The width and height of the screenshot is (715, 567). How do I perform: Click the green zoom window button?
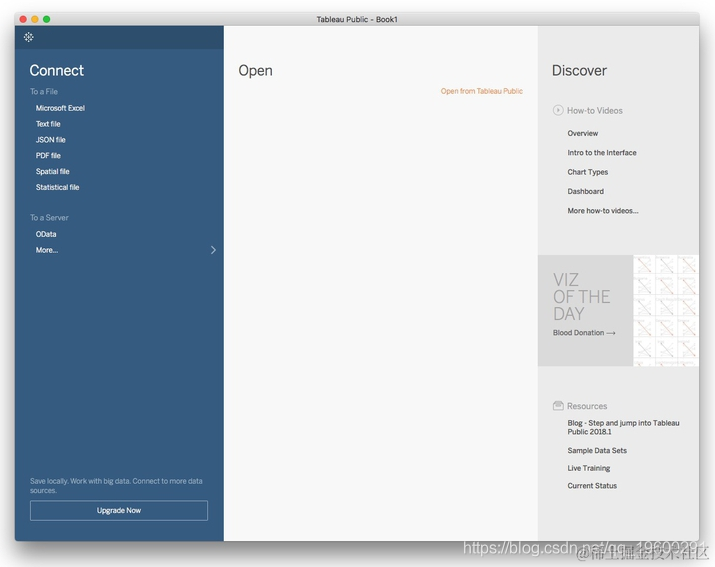[47, 19]
